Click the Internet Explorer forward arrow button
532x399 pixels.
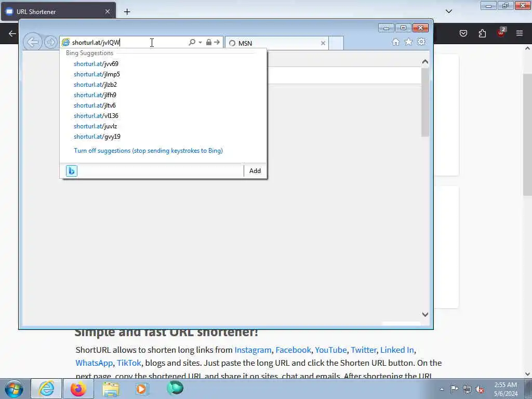point(51,43)
